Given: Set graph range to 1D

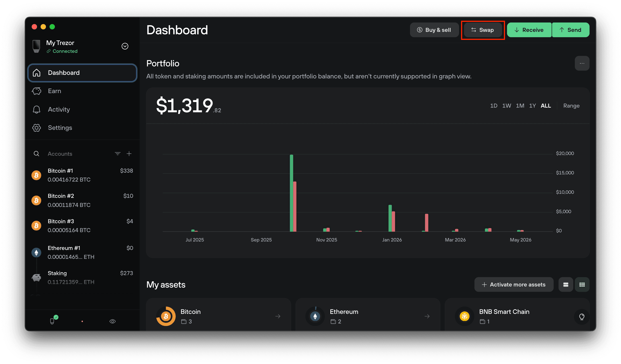Looking at the screenshot, I should coord(494,106).
